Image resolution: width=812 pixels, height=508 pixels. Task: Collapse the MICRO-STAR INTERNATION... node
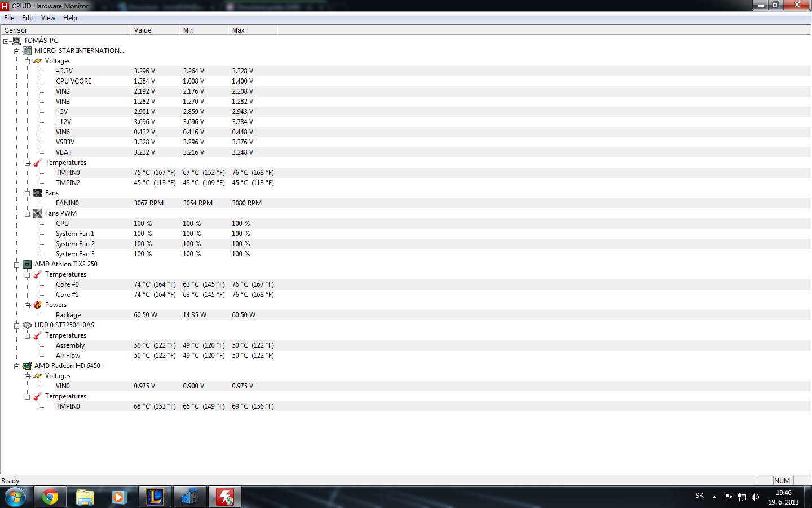[17, 51]
